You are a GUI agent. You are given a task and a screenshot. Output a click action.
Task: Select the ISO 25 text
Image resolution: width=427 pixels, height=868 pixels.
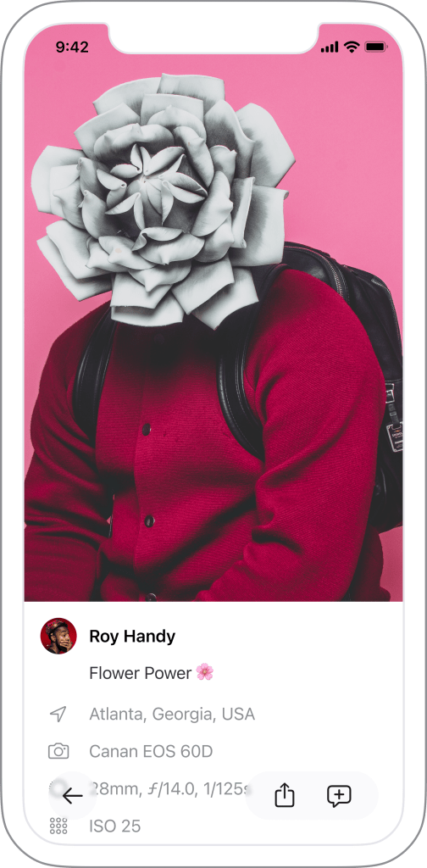[x=115, y=826]
